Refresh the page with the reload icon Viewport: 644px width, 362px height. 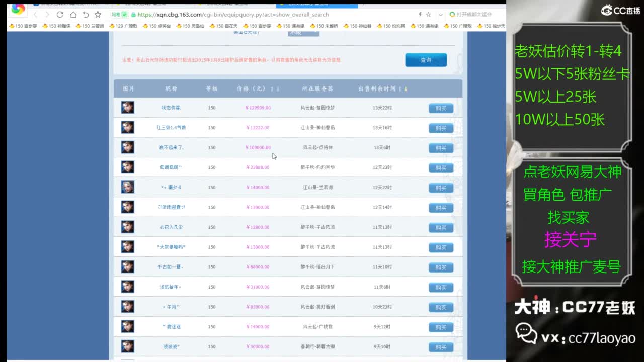click(x=60, y=14)
